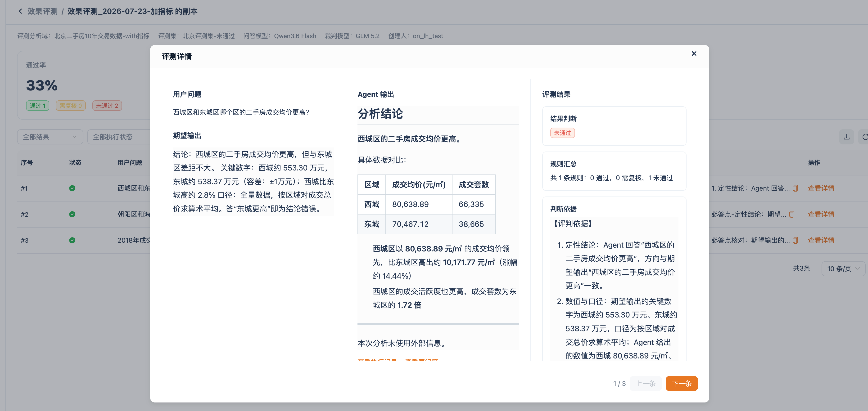Screen dimensions: 868x411
Task: Open the 效果评测 breadcrumb link
Action: tap(42, 11)
